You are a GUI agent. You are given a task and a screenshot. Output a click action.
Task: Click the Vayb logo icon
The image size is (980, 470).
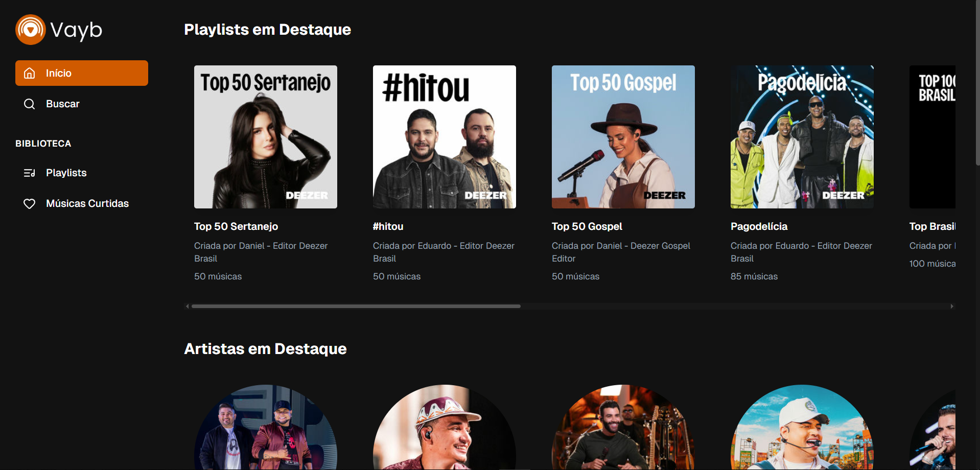pyautogui.click(x=31, y=30)
